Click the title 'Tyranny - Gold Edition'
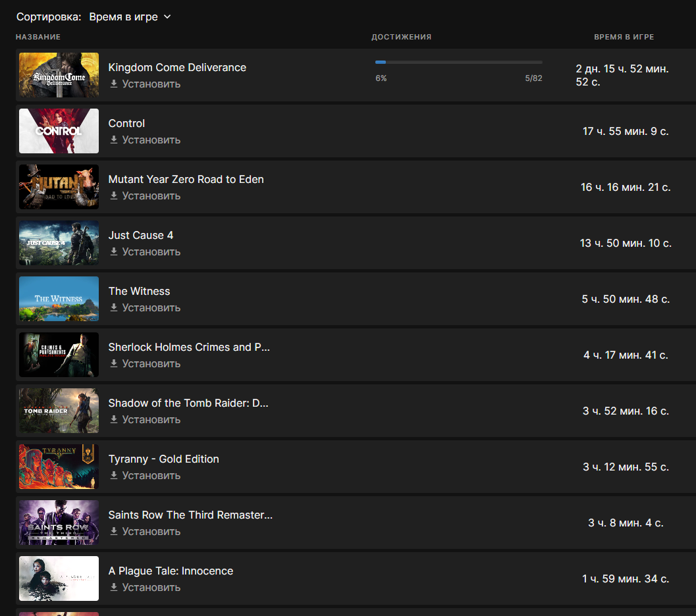The width and height of the screenshot is (696, 616). [164, 459]
